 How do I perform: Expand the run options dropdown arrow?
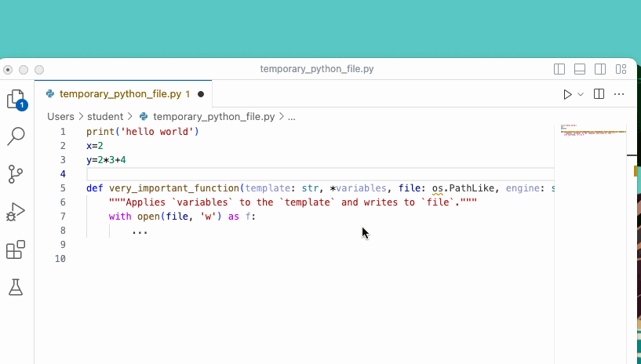click(581, 94)
